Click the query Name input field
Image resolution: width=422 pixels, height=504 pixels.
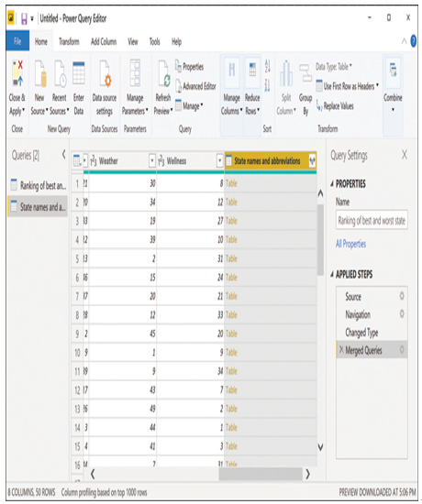[x=372, y=220]
